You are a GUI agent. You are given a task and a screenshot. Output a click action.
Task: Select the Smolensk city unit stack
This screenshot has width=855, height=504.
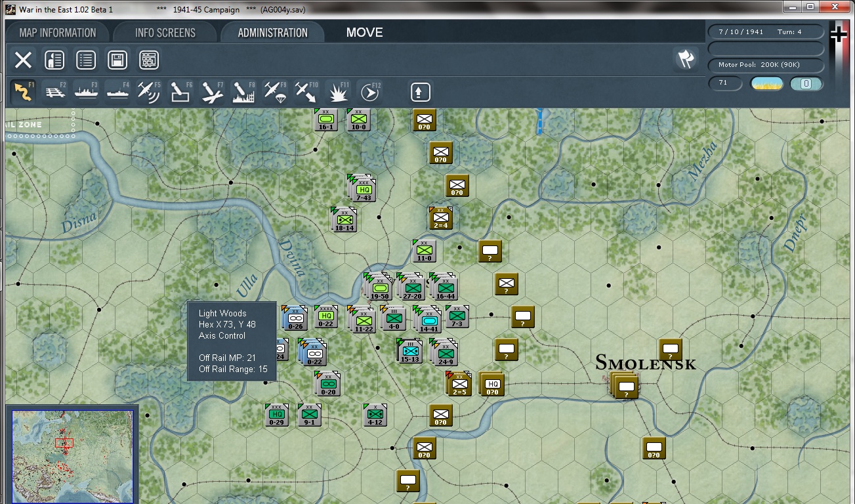click(x=625, y=385)
